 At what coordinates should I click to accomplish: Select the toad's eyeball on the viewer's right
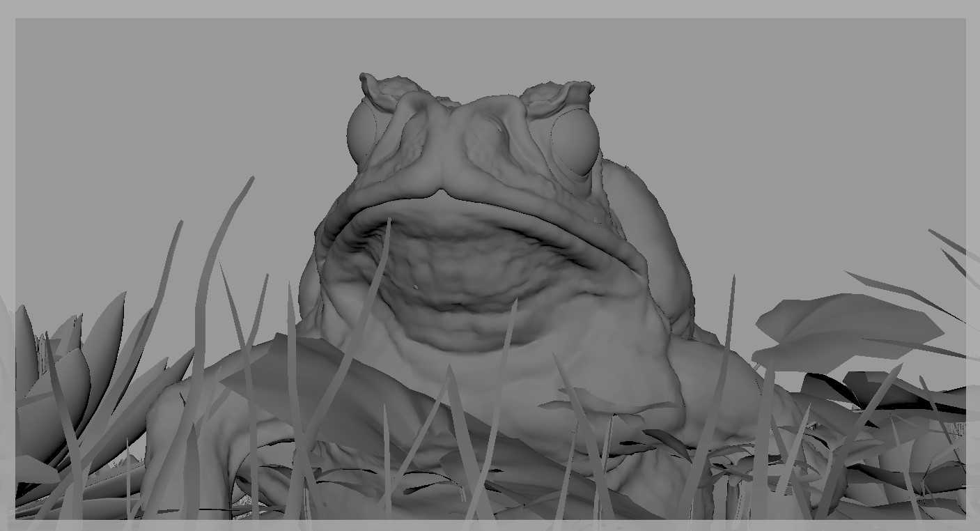(576, 143)
